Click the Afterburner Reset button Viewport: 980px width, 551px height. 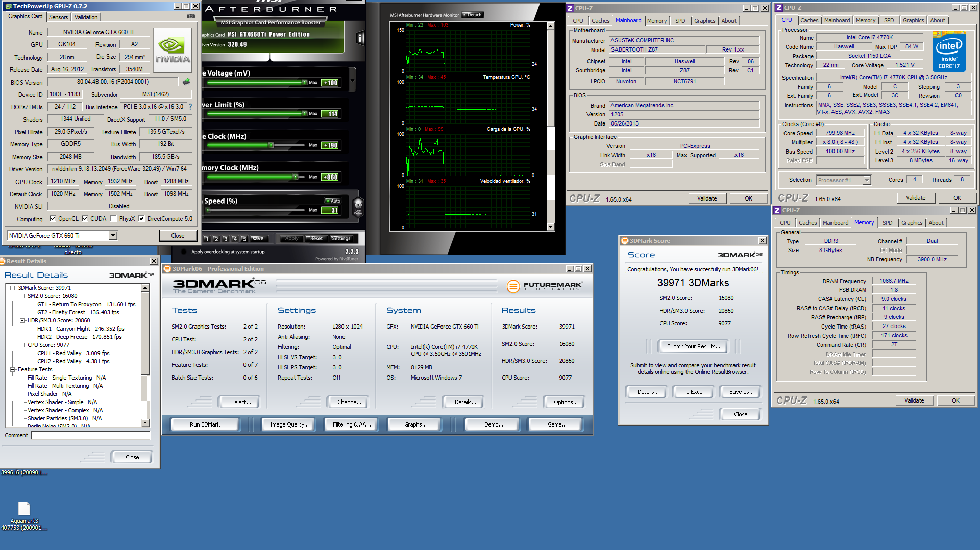click(316, 239)
